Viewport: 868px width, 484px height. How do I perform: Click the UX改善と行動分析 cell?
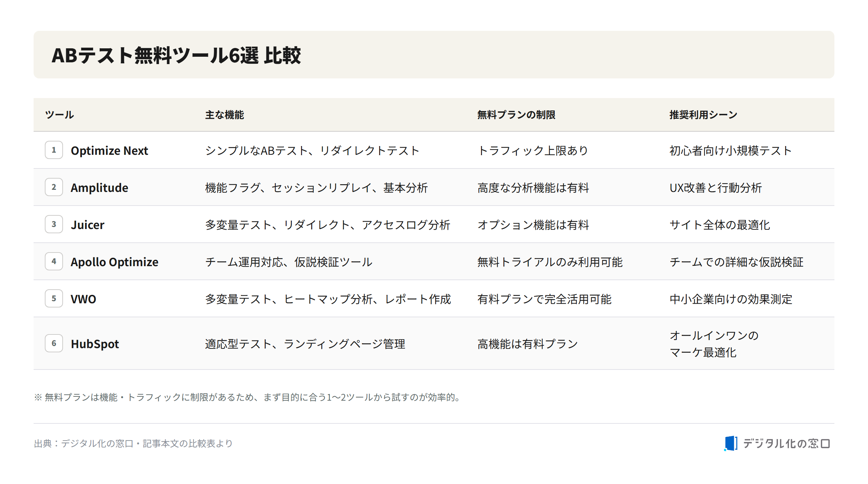(x=716, y=188)
